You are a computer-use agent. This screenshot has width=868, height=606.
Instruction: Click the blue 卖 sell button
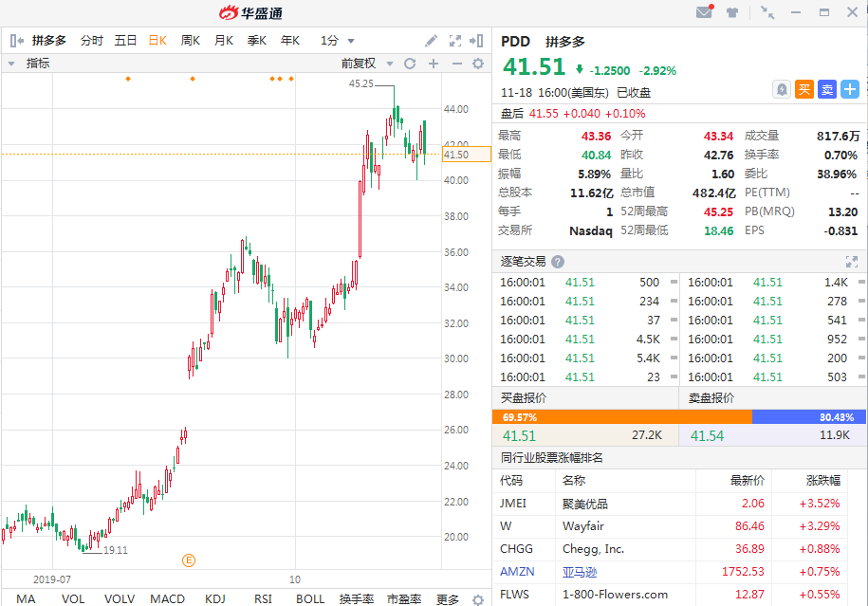pos(827,89)
